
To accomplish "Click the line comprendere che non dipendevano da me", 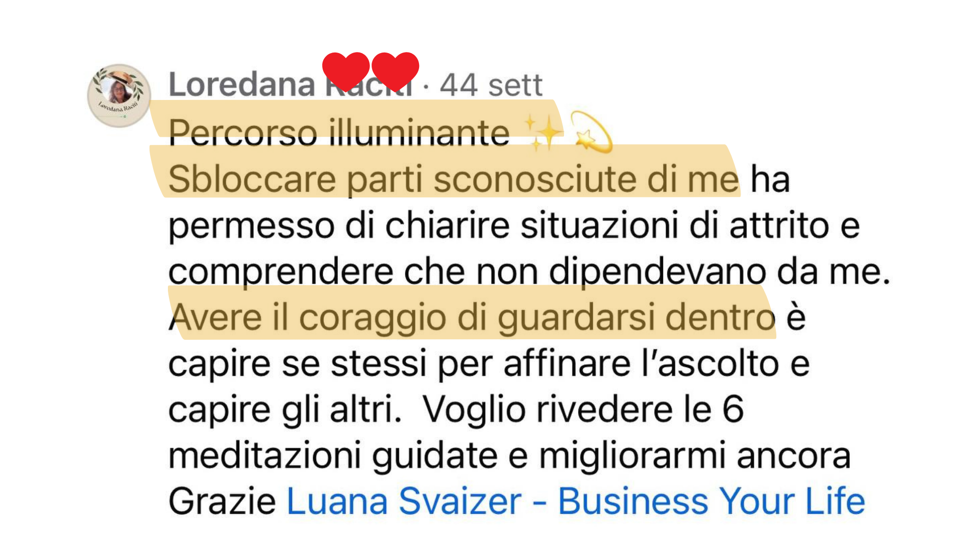I will point(529,272).
